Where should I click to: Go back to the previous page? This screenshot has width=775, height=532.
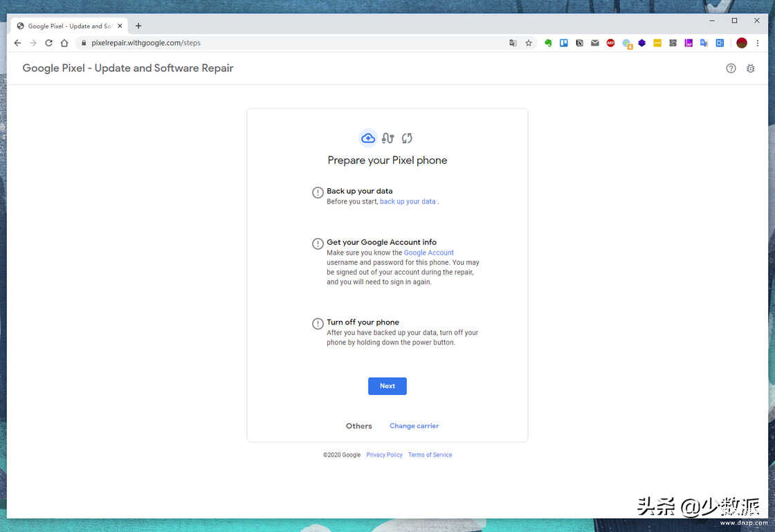coord(18,43)
